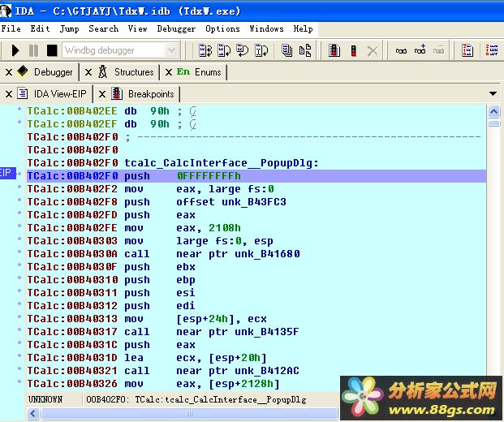504x422 pixels.
Task: Select the address TCalc:00B402F2
Action: [72, 189]
